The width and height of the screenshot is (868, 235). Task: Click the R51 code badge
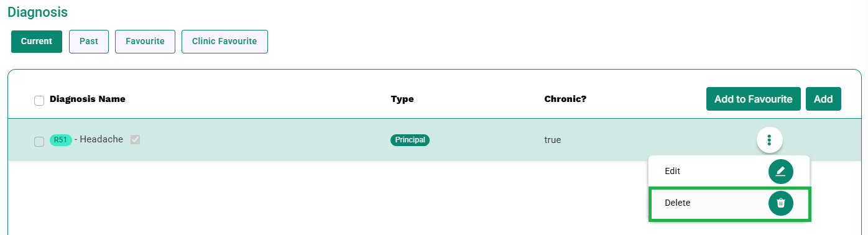click(60, 140)
